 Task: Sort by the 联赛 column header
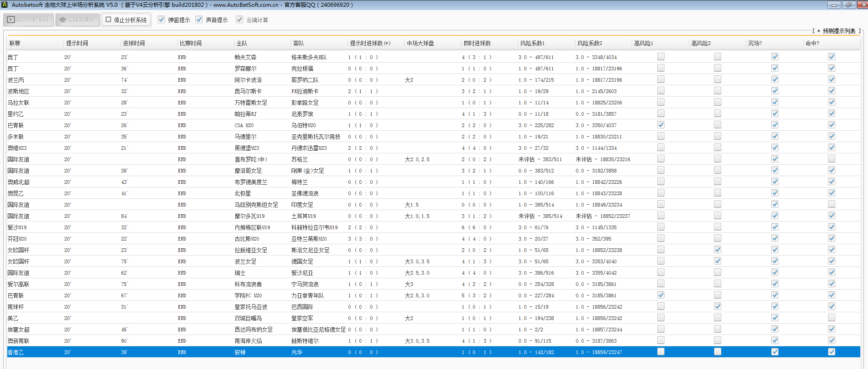pyautogui.click(x=15, y=43)
